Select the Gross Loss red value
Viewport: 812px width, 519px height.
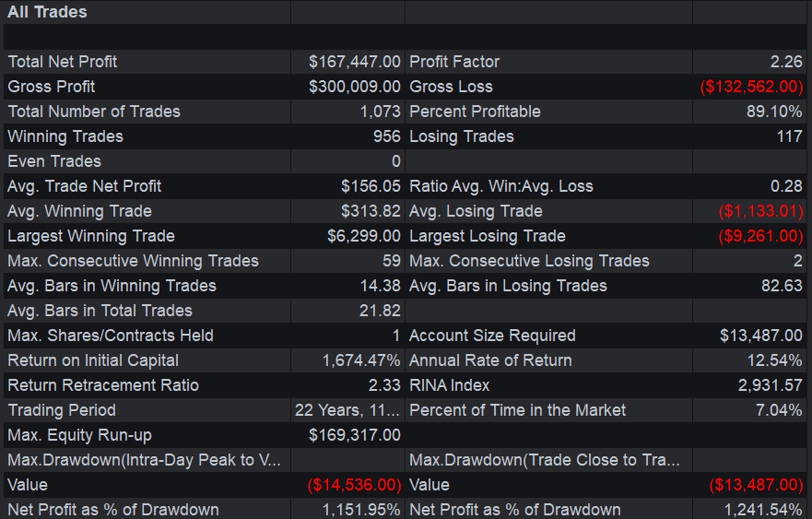(751, 87)
